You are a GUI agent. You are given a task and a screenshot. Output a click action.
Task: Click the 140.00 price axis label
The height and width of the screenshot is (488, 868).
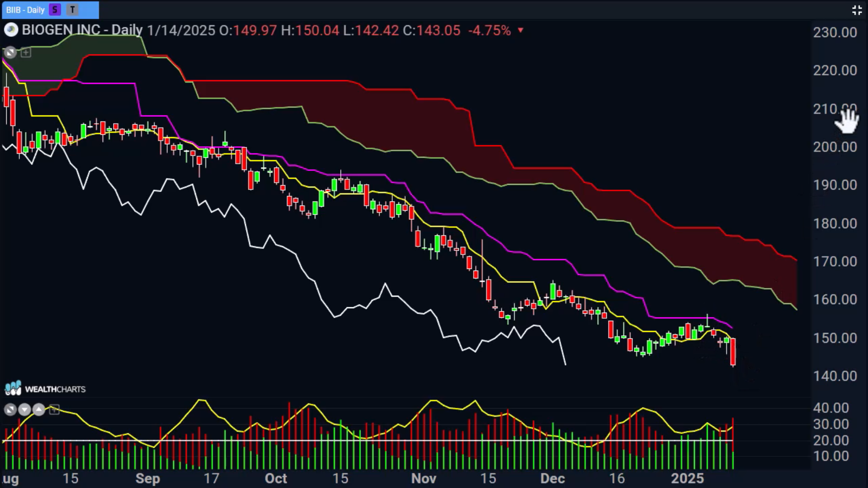(x=835, y=376)
